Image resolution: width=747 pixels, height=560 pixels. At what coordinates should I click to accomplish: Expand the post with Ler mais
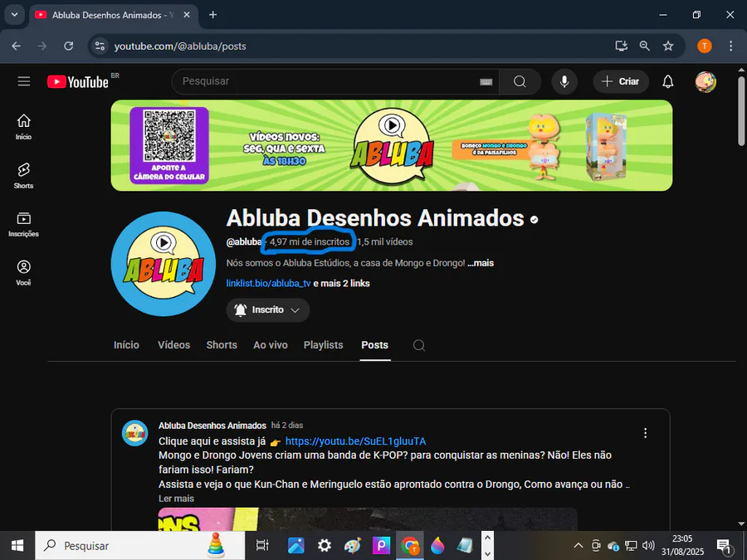176,499
